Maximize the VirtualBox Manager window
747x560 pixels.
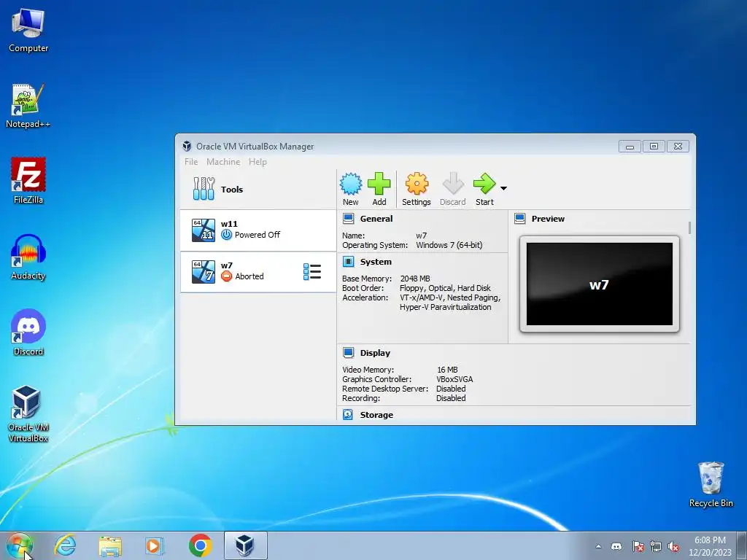(654, 146)
